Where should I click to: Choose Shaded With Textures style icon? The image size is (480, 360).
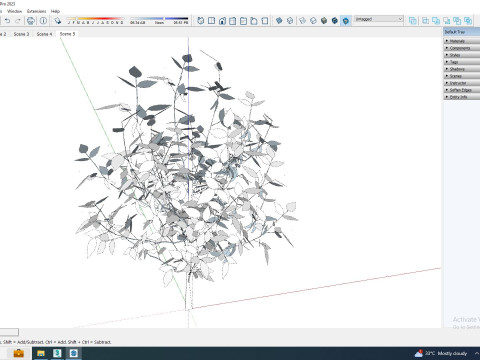[335, 21]
